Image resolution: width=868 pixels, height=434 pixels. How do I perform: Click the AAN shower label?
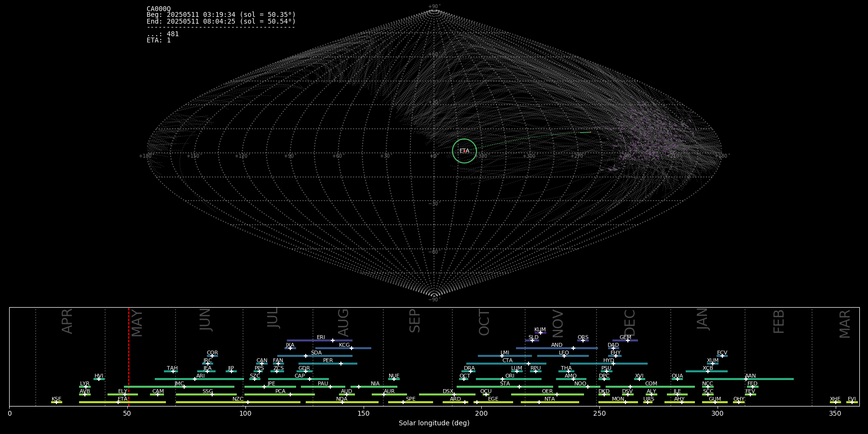(750, 376)
